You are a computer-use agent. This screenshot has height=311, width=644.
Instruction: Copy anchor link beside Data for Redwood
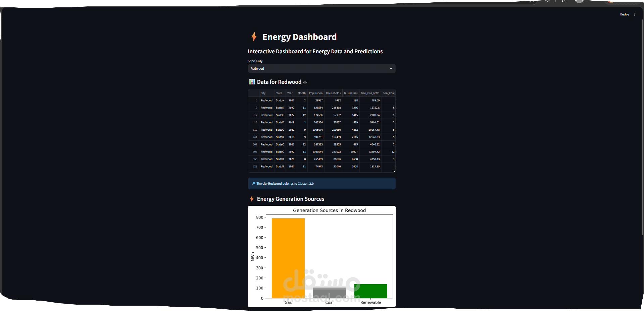(x=305, y=82)
